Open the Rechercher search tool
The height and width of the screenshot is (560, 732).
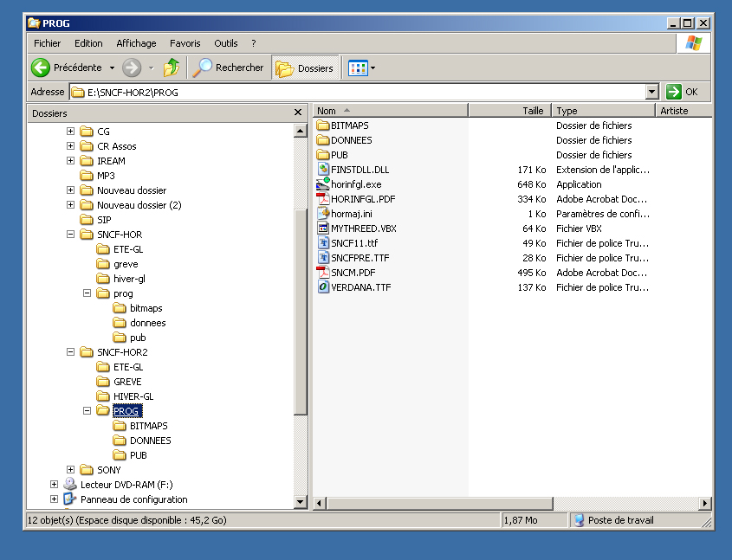coord(229,68)
